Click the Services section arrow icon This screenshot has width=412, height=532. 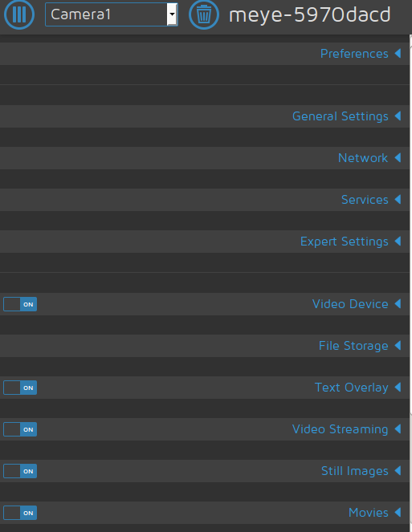click(x=398, y=200)
